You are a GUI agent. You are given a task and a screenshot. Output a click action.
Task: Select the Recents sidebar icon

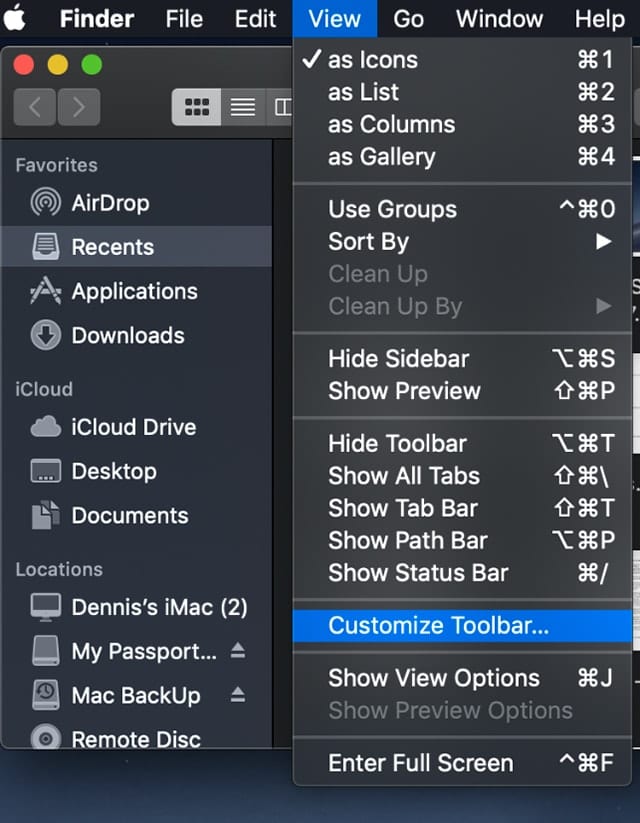coord(45,247)
